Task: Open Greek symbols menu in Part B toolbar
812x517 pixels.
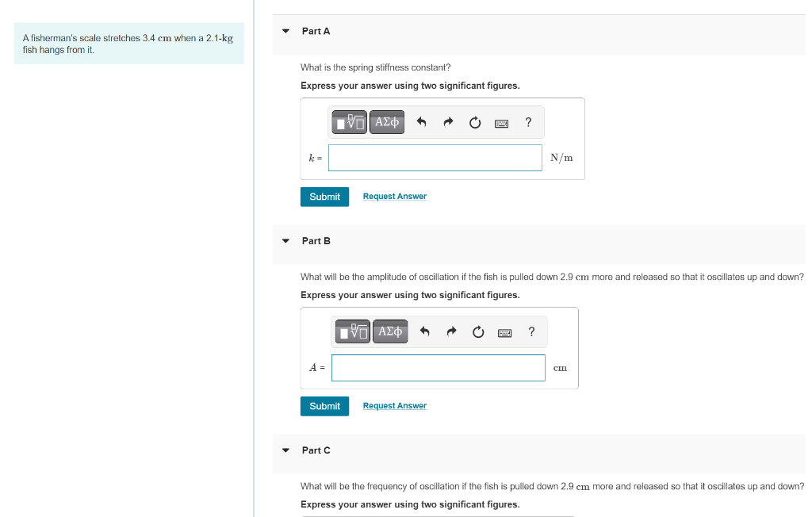Action: 390,331
